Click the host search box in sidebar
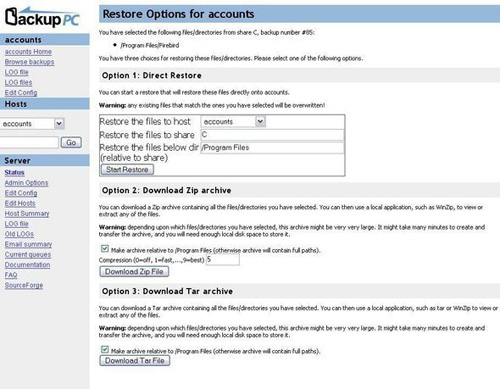Viewport: 500px width, 389px height. pos(29,143)
